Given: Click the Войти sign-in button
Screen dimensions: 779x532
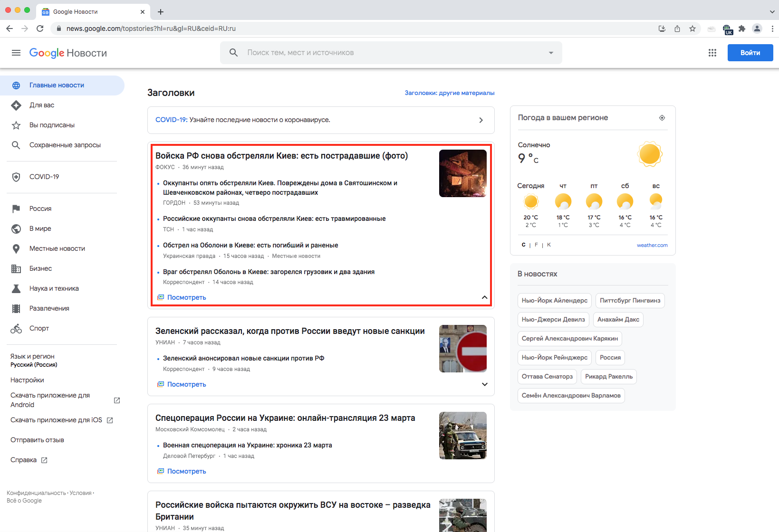Looking at the screenshot, I should pos(750,53).
